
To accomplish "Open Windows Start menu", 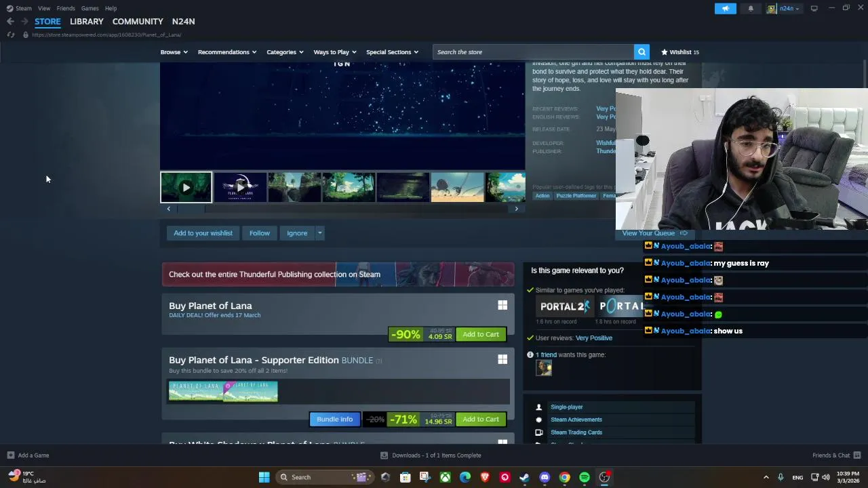I will click(264, 477).
